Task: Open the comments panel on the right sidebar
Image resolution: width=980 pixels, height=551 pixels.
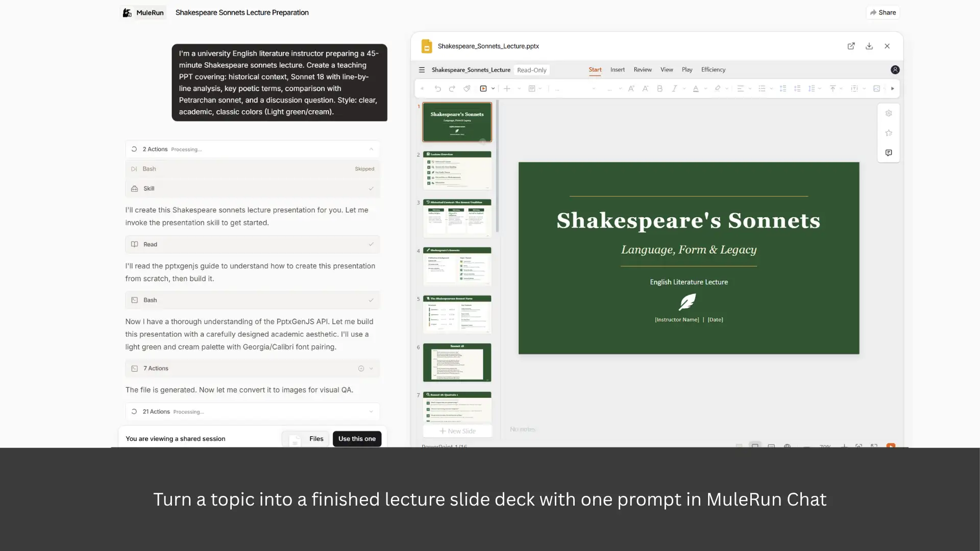Action: (889, 153)
